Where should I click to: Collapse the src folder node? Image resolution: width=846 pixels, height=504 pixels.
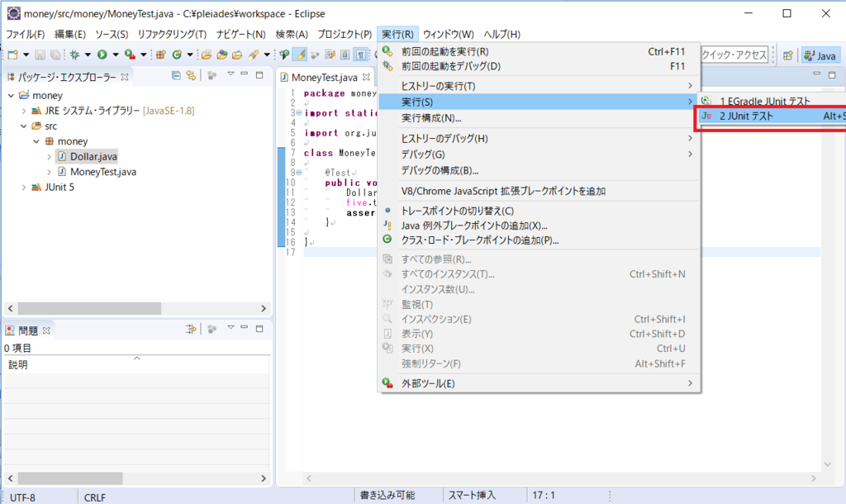click(24, 126)
